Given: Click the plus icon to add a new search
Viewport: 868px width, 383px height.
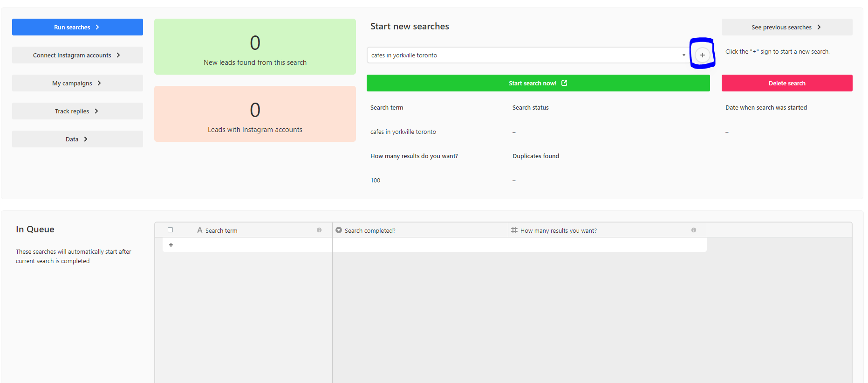Looking at the screenshot, I should pos(702,55).
